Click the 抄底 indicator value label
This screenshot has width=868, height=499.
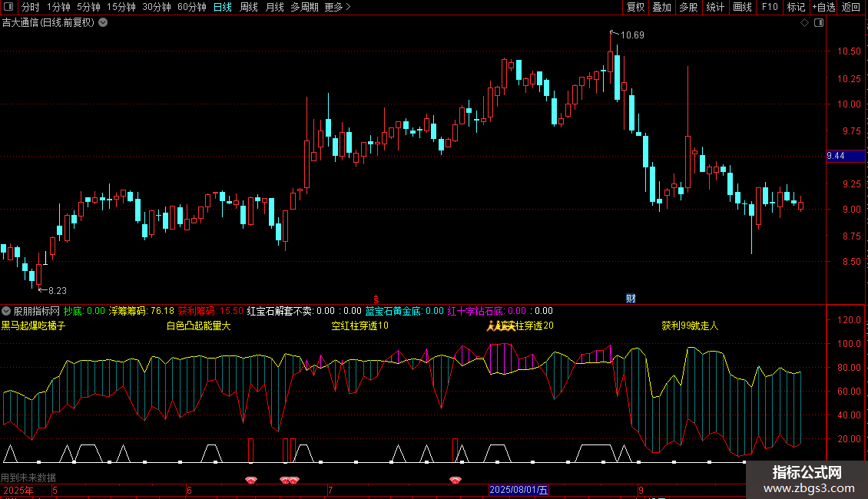coord(84,311)
